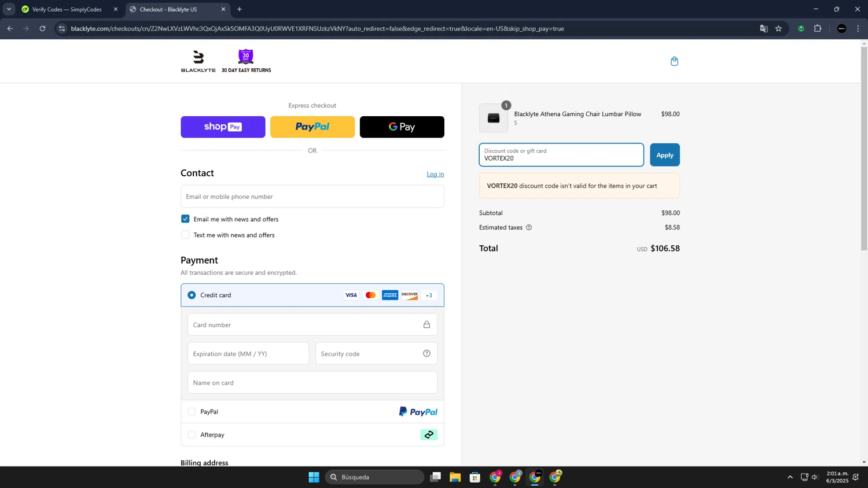Select Credit card payment option
868x488 pixels.
(x=192, y=295)
